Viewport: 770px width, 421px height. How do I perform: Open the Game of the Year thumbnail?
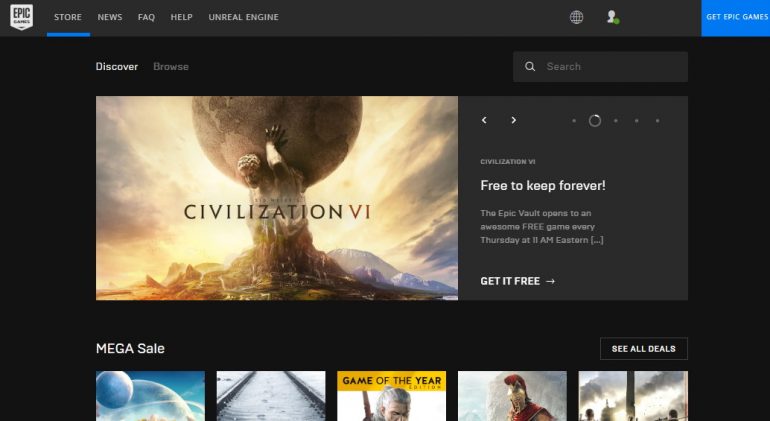point(392,396)
